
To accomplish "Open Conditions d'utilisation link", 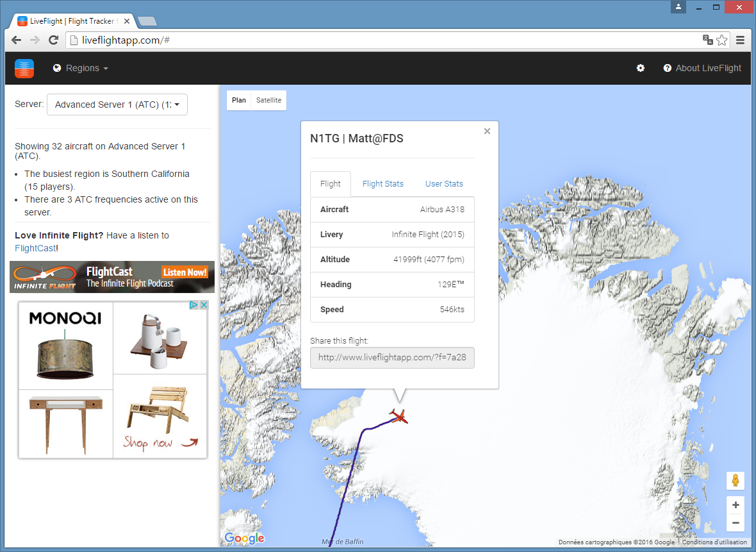I will click(714, 542).
